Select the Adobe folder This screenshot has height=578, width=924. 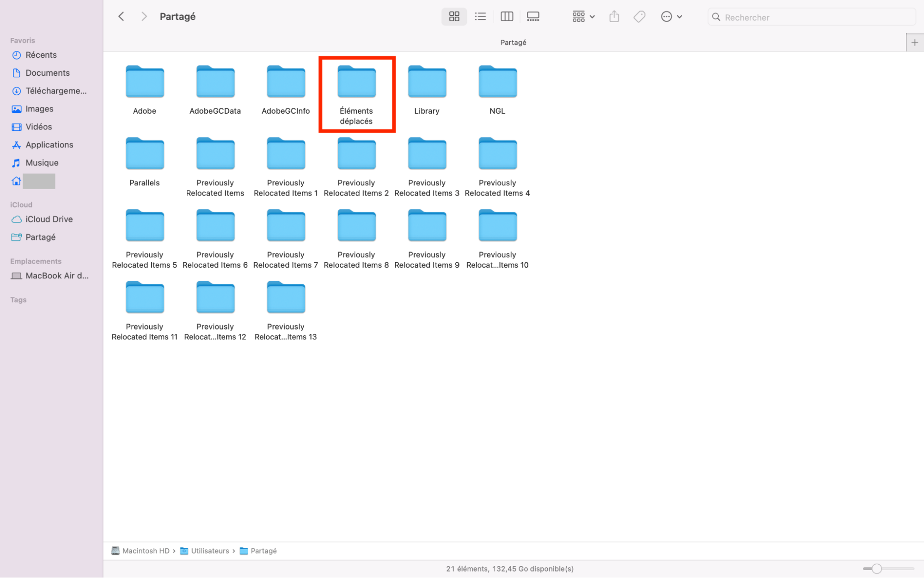[x=145, y=91]
